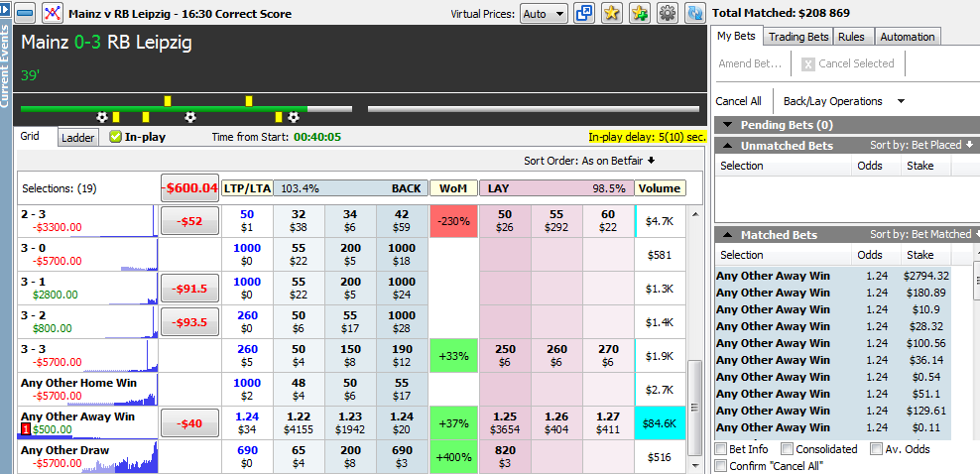Screen dimensions: 980x474
Task: Click the -230% WoM cell for 2 - 3
Action: [453, 221]
